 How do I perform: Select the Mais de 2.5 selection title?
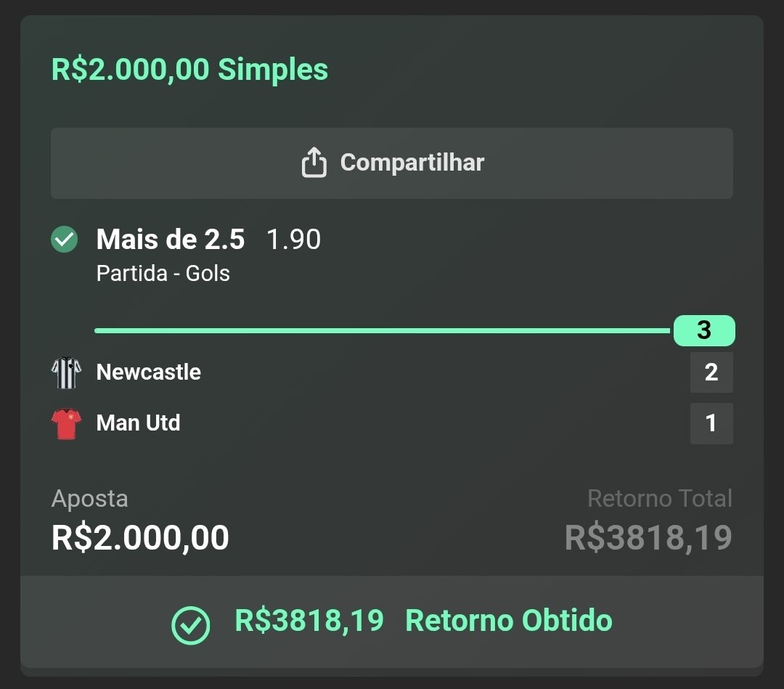171,240
